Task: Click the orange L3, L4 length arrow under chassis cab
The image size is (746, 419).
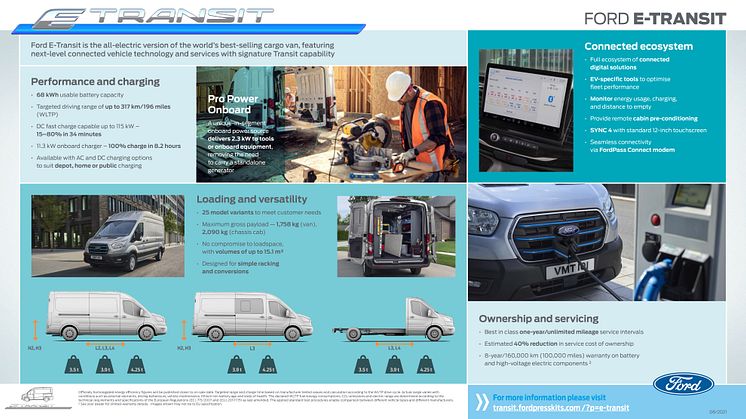Action: point(394,343)
